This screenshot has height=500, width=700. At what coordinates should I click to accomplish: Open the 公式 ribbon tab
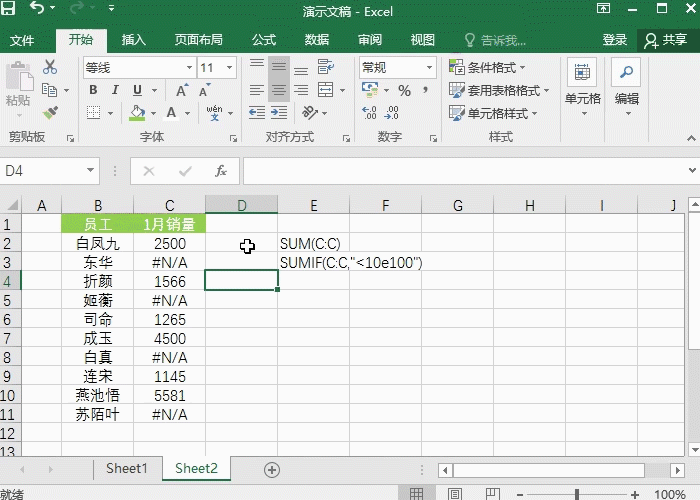point(264,40)
